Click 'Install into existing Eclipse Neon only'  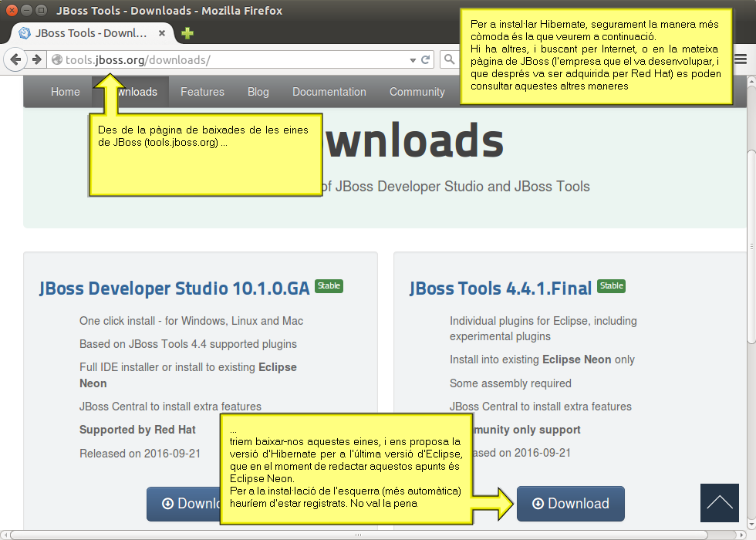[x=542, y=359]
